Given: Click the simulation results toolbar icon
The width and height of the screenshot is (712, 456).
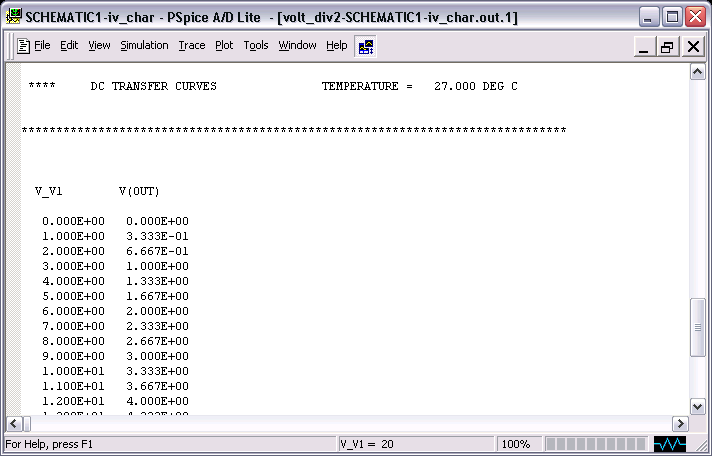Looking at the screenshot, I should [366, 46].
